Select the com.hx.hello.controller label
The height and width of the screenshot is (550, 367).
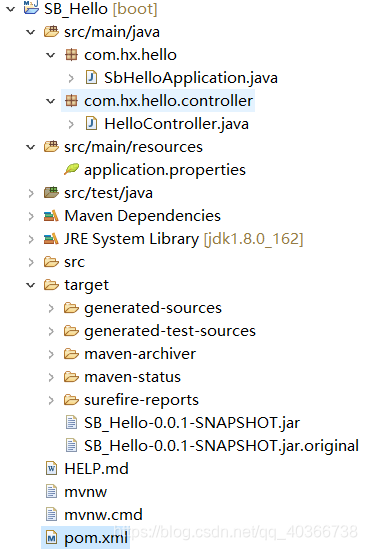coord(168,101)
